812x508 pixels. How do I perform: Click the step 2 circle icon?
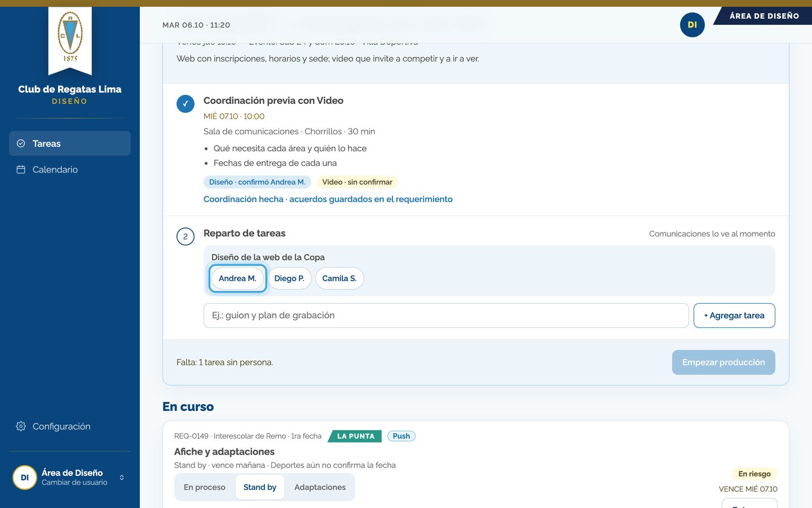[186, 237]
